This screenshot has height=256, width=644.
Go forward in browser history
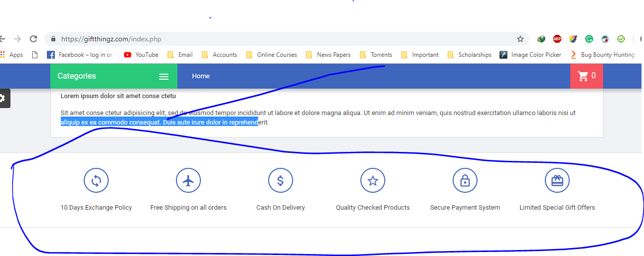[x=17, y=39]
